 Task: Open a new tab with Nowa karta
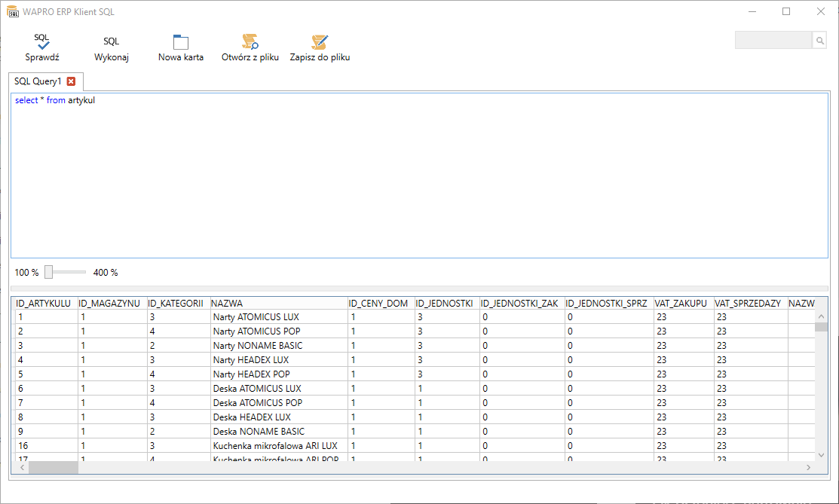180,43
